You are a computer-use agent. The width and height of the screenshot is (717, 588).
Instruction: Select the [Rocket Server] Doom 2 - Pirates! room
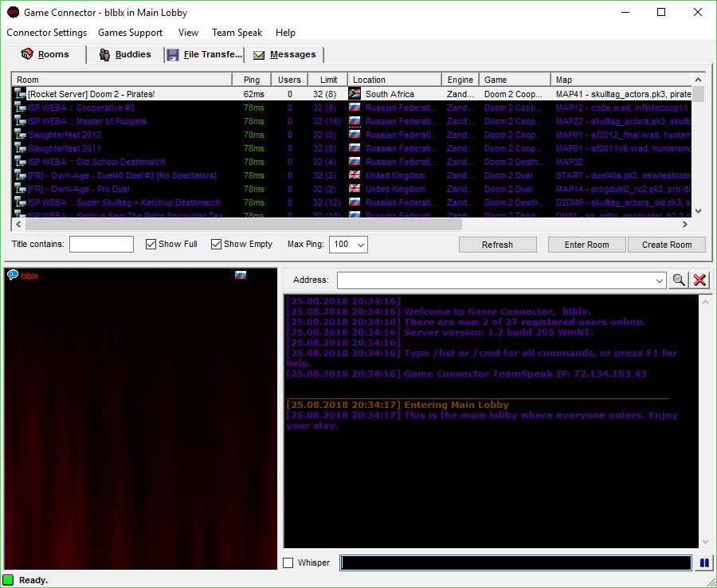(x=352, y=94)
